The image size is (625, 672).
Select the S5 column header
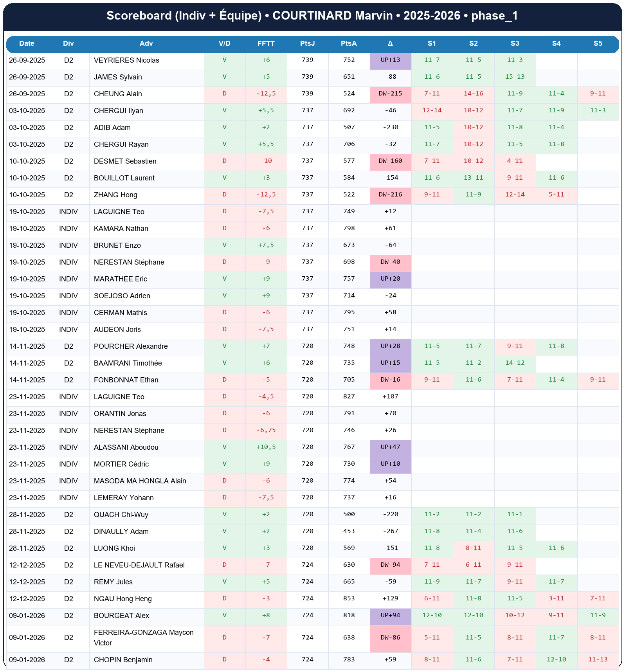[x=598, y=43]
